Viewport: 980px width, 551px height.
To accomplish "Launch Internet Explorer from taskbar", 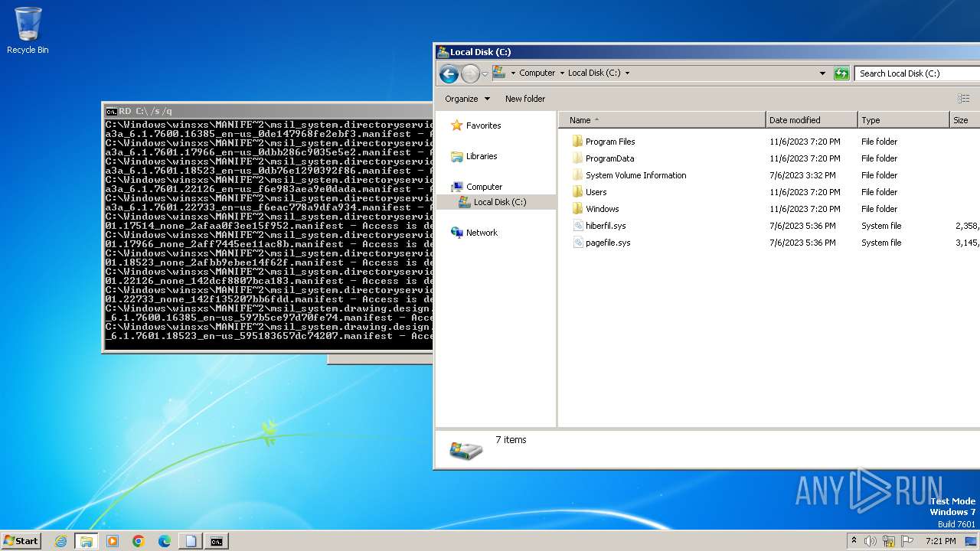I will click(x=60, y=541).
